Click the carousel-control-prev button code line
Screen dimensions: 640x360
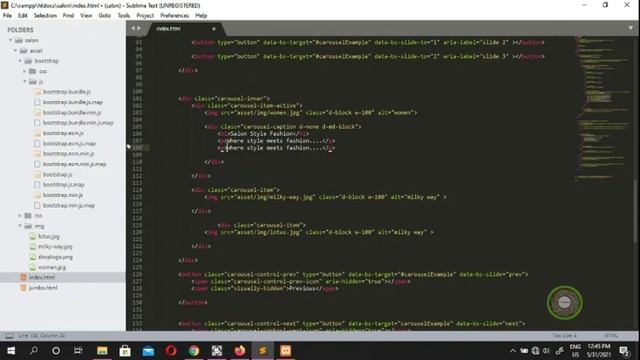click(x=353, y=274)
